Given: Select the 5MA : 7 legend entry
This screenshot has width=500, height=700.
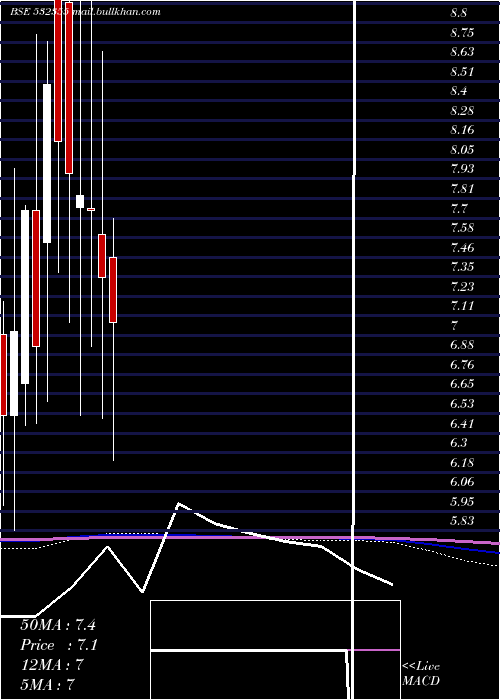Looking at the screenshot, I should [47, 684].
